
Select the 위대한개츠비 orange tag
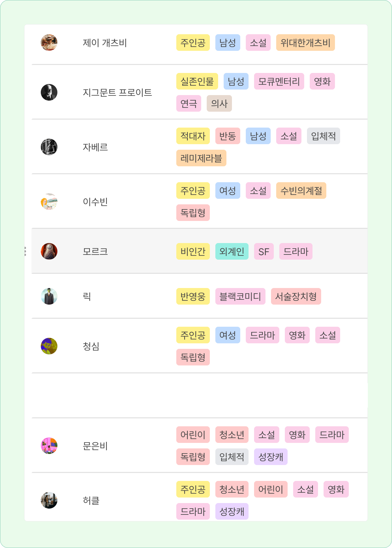306,43
